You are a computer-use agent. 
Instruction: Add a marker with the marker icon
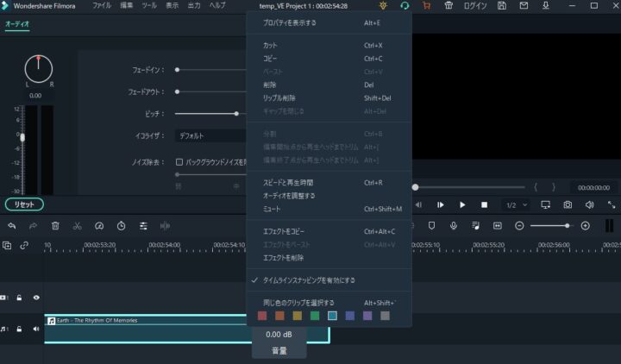(x=432, y=225)
